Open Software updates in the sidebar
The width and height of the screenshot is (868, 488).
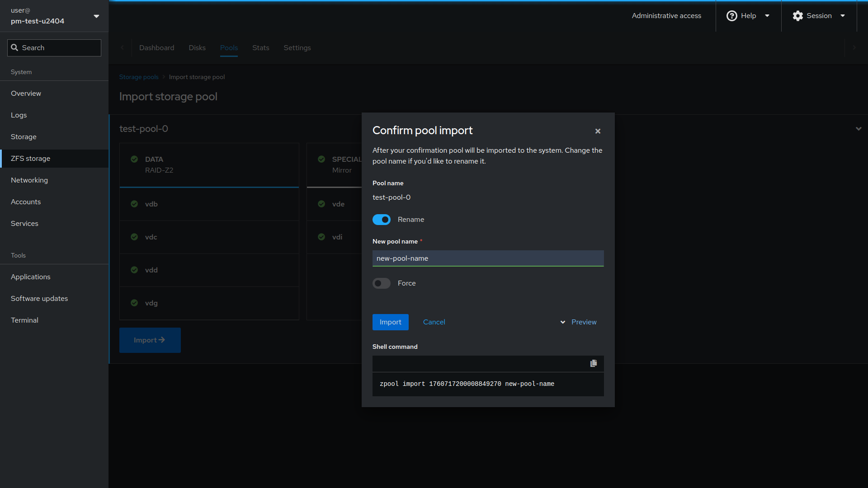[x=54, y=299]
